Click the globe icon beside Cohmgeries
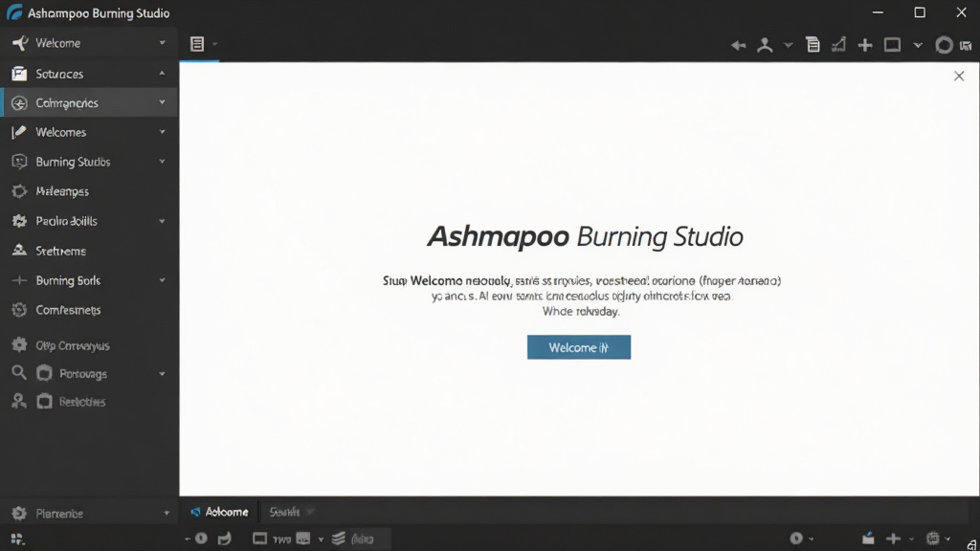The image size is (980, 551). [19, 103]
